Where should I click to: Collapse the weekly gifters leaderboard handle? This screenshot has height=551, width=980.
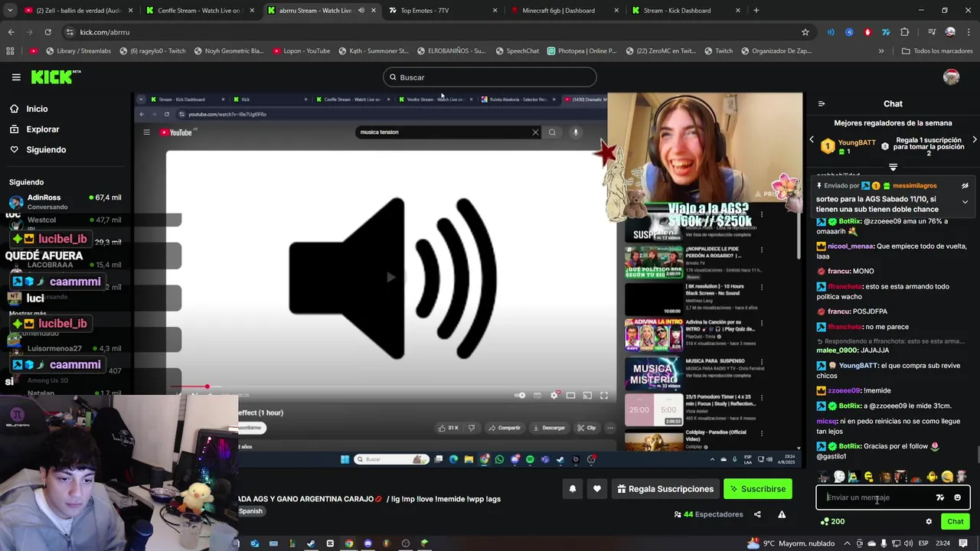[x=893, y=167]
